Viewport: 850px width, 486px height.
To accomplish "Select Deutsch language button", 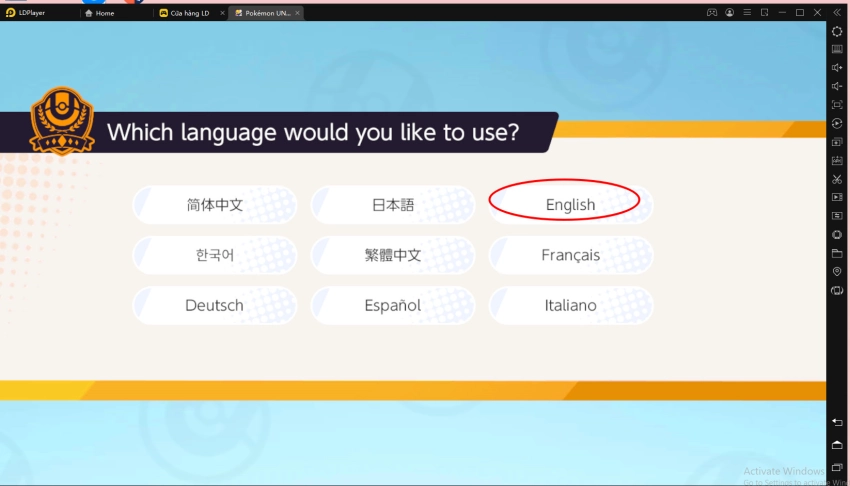I will 215,306.
